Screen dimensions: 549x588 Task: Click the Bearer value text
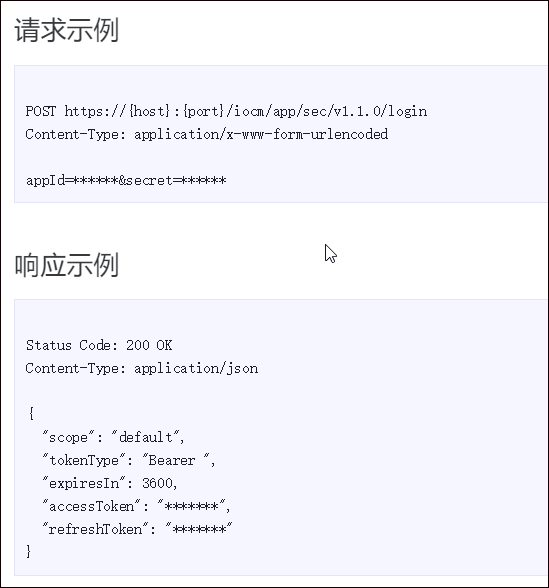[172, 460]
